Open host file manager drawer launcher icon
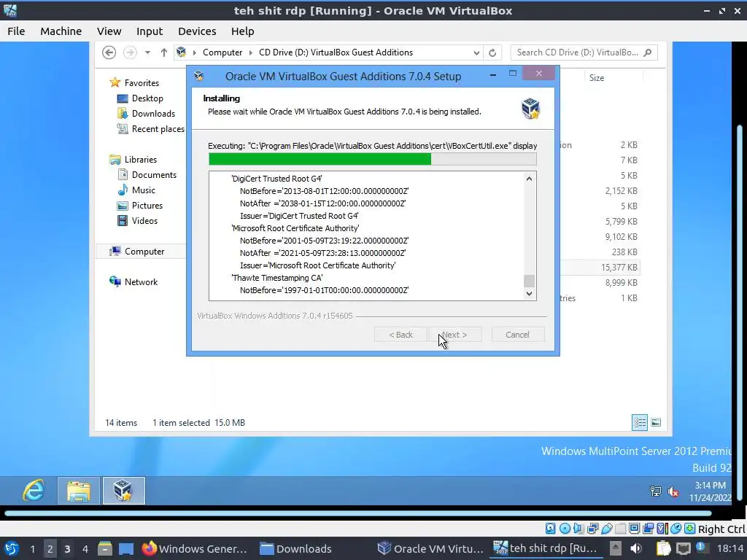747x560 pixels. [x=105, y=548]
